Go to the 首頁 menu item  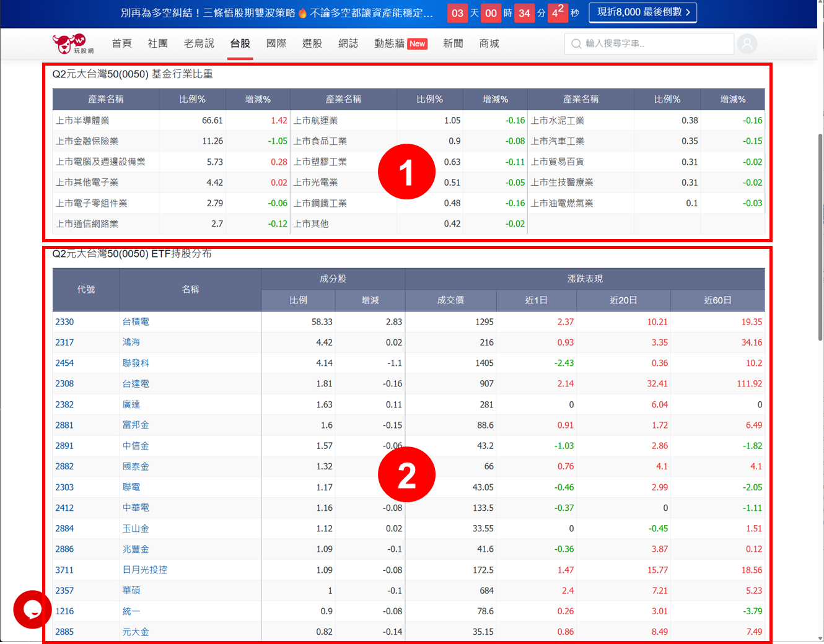(121, 43)
